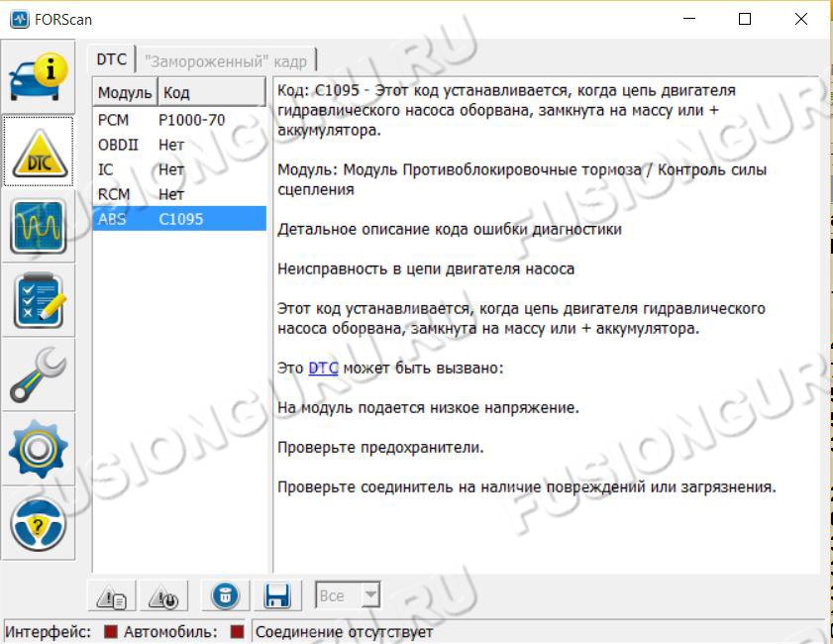Open the 'Все' filter dropdown
The height and width of the screenshot is (644, 833).
point(348,595)
